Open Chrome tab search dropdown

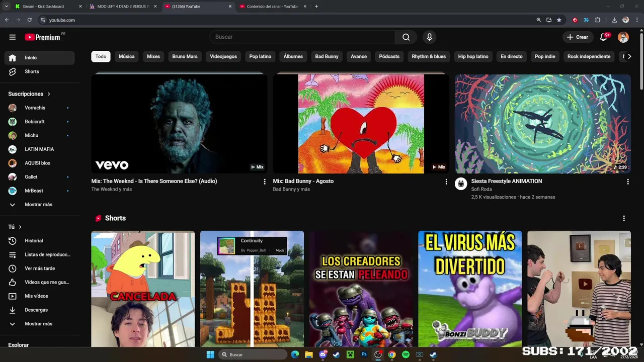[7, 7]
